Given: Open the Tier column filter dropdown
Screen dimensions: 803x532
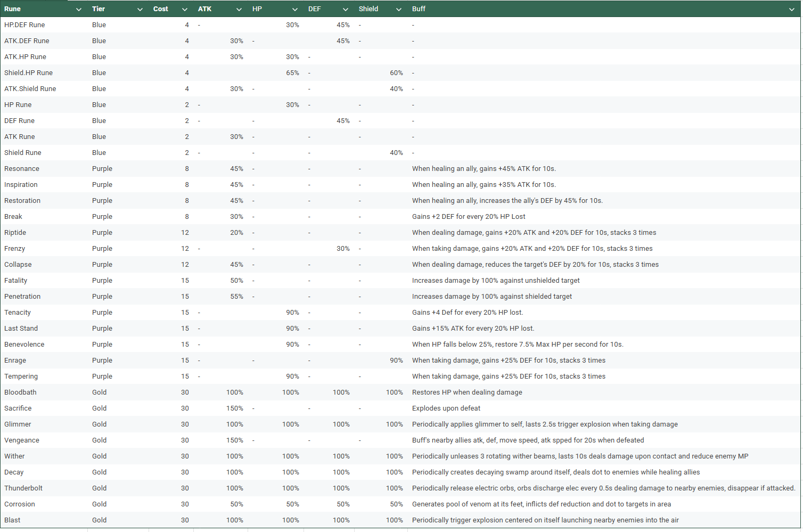Looking at the screenshot, I should pyautogui.click(x=140, y=9).
